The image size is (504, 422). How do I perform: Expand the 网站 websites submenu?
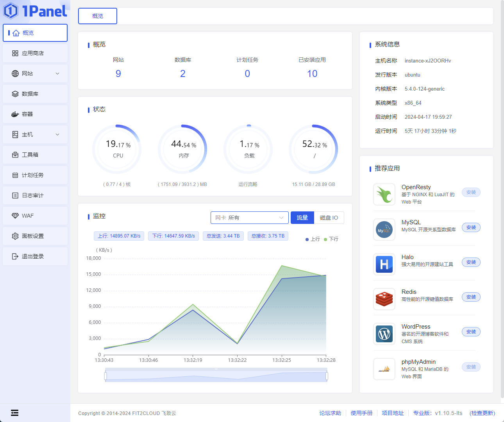(x=57, y=73)
